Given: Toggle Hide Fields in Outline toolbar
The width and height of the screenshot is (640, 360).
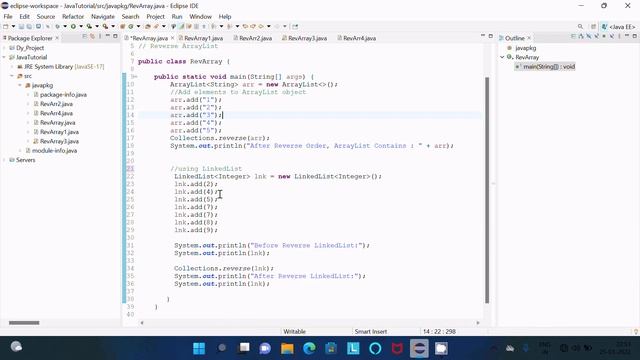Looking at the screenshot, I should pos(589,36).
